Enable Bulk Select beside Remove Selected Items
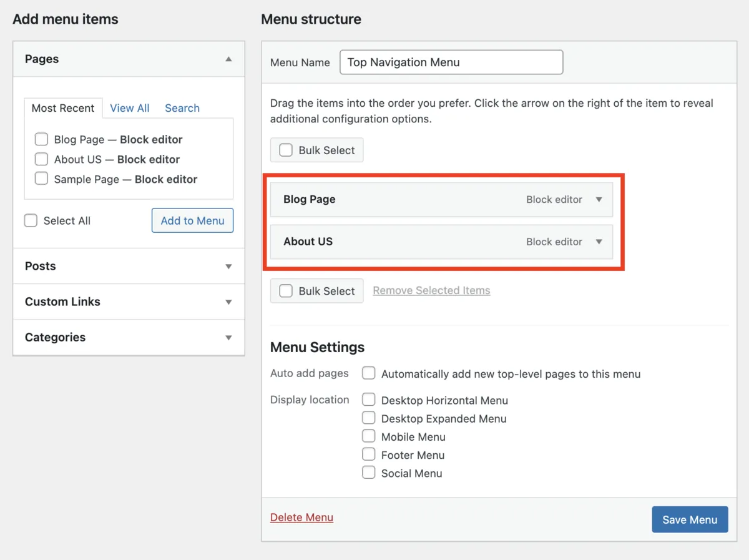The width and height of the screenshot is (749, 560). click(286, 291)
